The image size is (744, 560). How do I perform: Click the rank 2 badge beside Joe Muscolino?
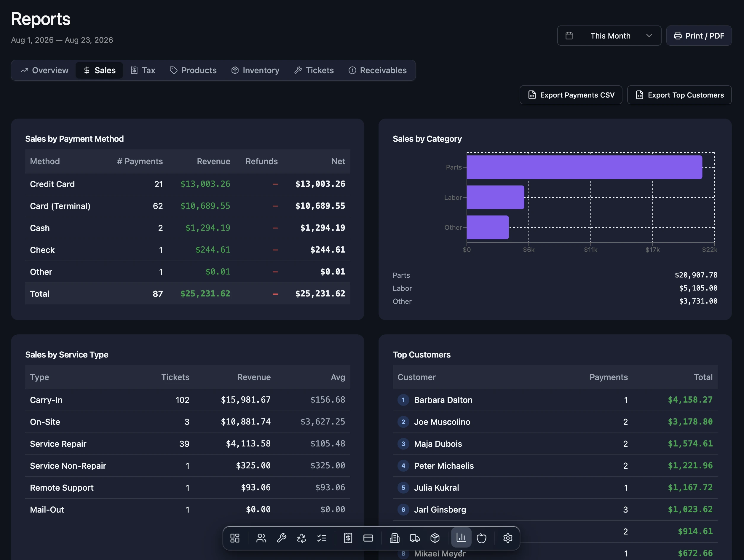[x=403, y=422]
